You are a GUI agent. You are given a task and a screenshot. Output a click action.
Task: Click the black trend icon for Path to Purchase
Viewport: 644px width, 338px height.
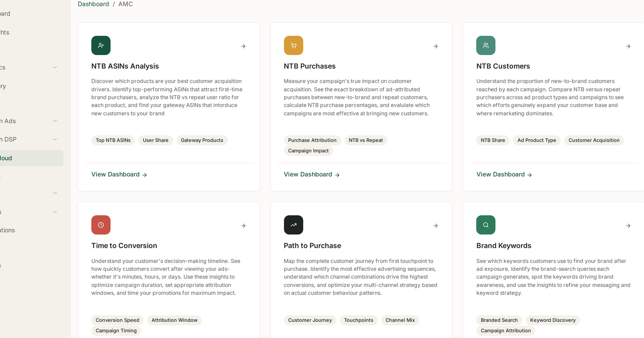(293, 225)
